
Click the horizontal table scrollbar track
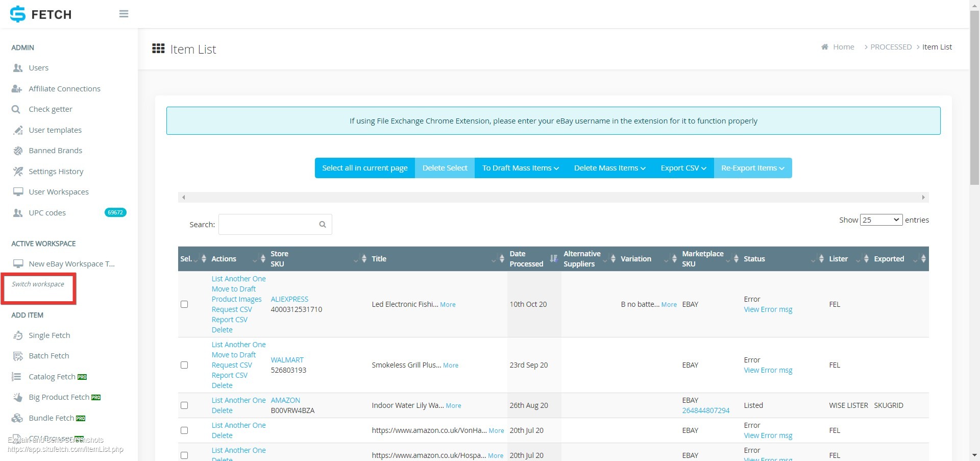pyautogui.click(x=553, y=197)
